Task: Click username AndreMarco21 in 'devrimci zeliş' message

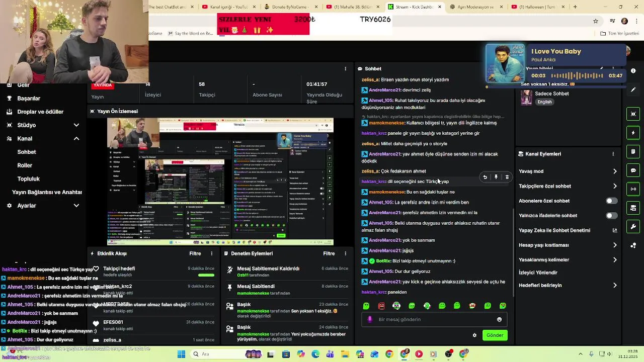Action: click(385, 90)
